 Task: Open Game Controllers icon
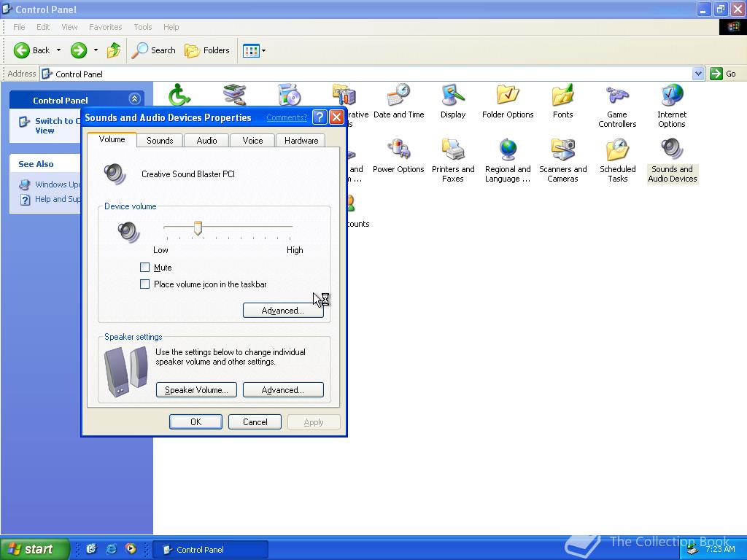[x=617, y=105]
